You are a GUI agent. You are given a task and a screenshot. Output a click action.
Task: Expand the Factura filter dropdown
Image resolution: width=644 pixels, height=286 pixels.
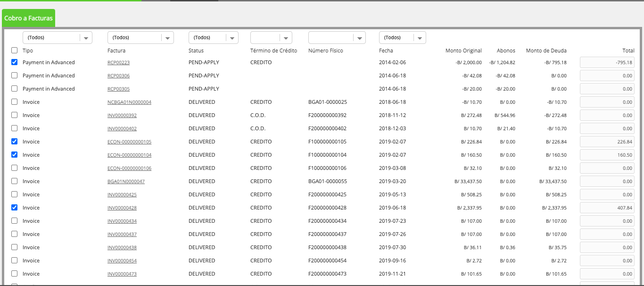140,38
